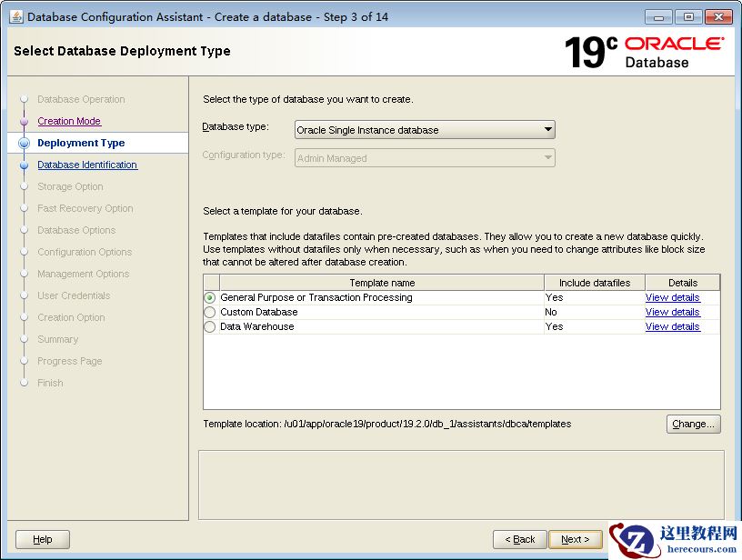Screen dimensions: 742x560
Task: Click the Java icon in the title bar
Action: 15,16
